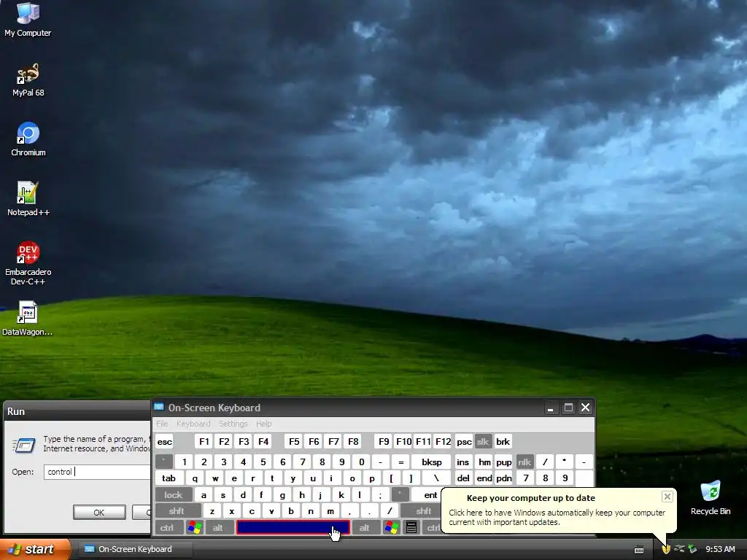Click the On-Screen Keyboard title bar icon
This screenshot has width=747, height=560.
(x=159, y=407)
